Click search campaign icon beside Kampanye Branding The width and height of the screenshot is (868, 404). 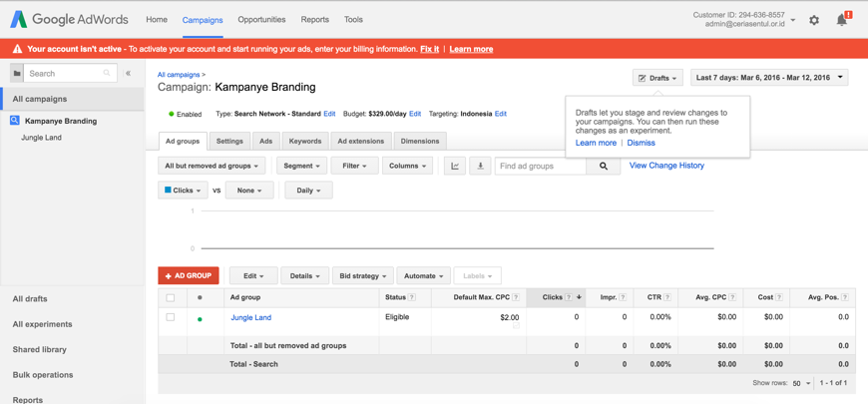pyautogui.click(x=16, y=121)
